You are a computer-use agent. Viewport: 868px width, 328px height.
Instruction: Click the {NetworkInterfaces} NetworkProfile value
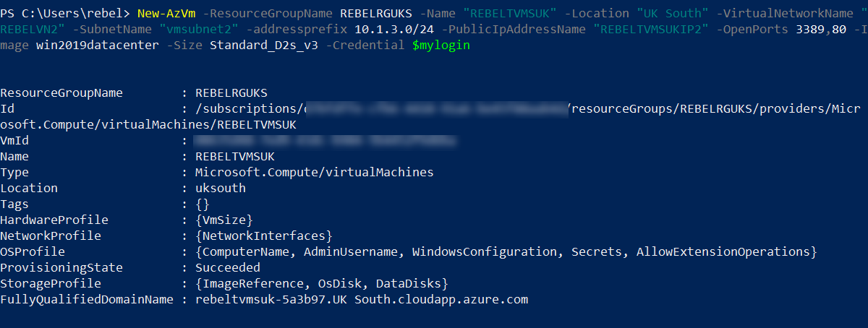(263, 236)
